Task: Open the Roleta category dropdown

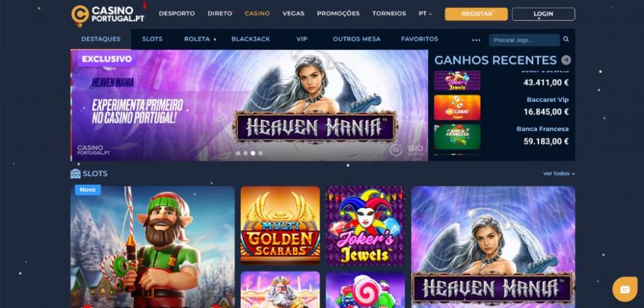Action: 200,39
